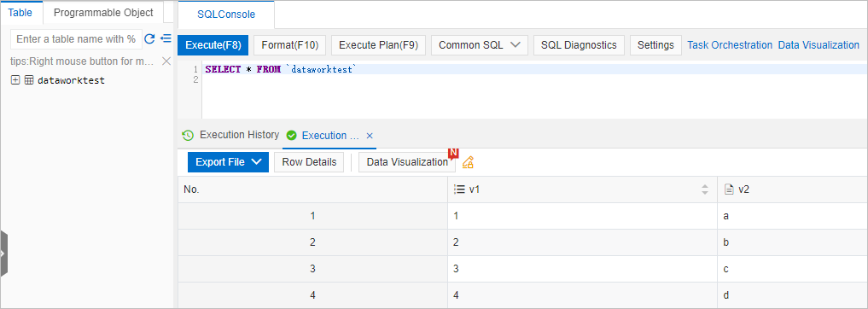
Task: Select v2 cell containing a
Action: pyautogui.click(x=793, y=216)
